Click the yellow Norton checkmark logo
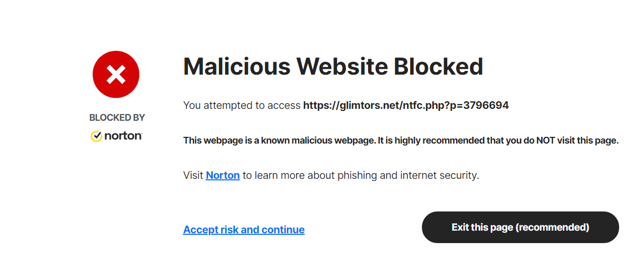Viewport: 644px width, 269px height. [x=96, y=136]
